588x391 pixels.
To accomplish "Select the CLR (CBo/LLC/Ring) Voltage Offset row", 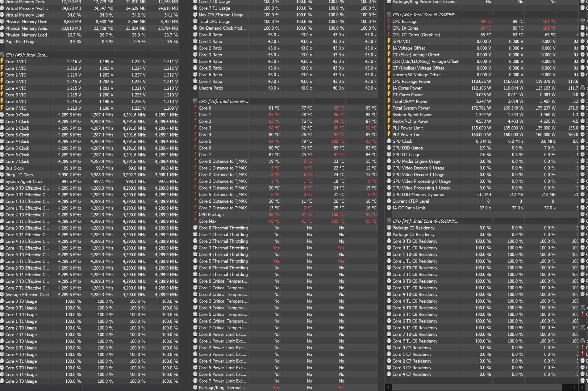I will pyautogui.click(x=482, y=61).
